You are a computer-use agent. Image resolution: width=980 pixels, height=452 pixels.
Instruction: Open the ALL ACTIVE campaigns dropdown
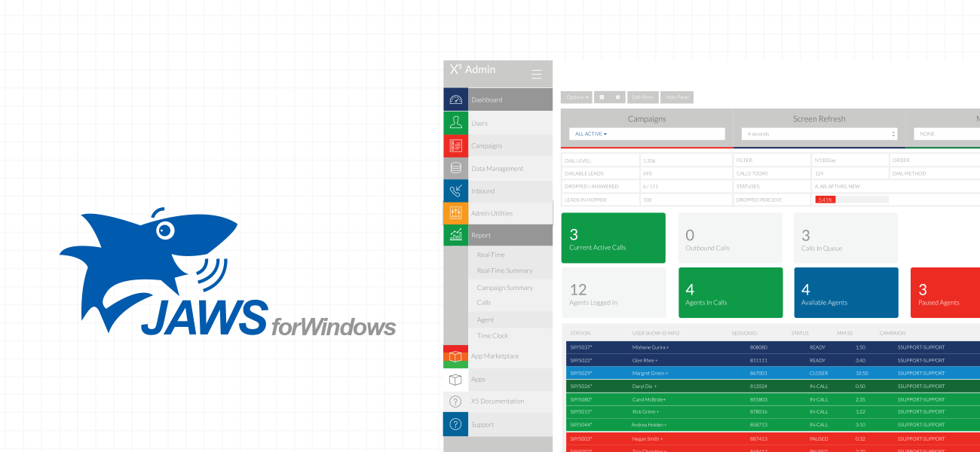tap(646, 134)
